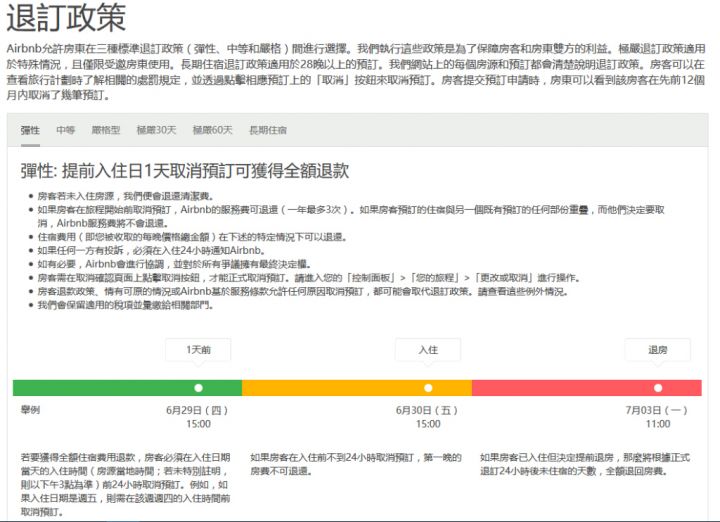
Task: Click the red timeline segment
Action: pyautogui.click(x=560, y=387)
